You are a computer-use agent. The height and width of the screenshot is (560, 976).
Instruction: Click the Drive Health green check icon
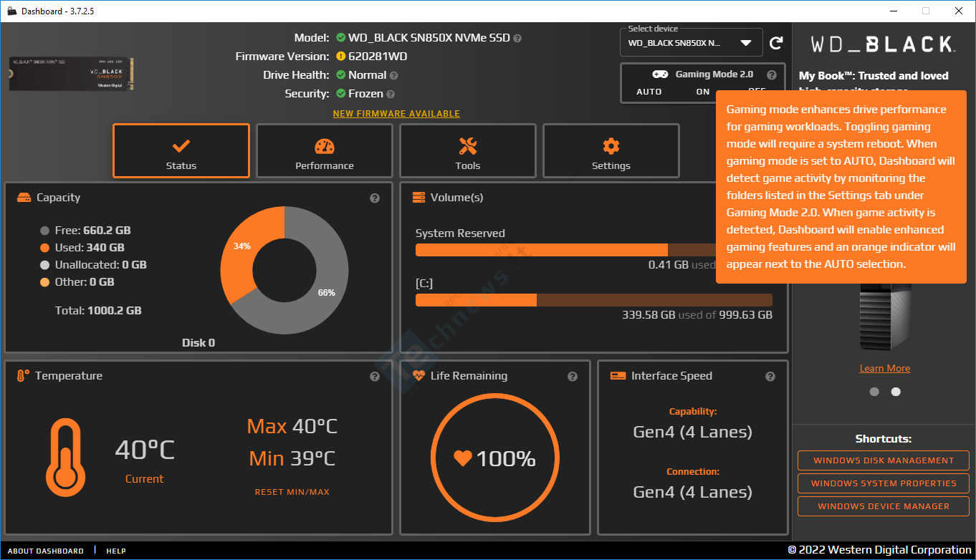pyautogui.click(x=341, y=75)
